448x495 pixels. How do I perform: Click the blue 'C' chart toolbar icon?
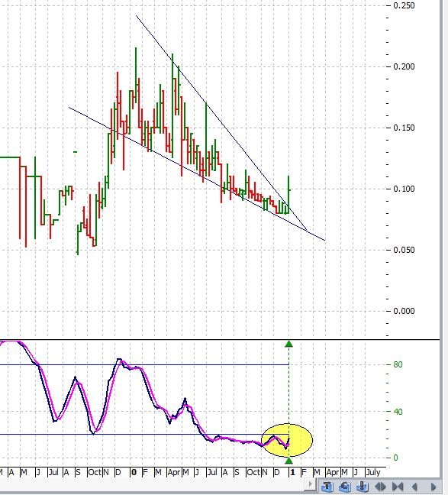[x=344, y=487]
